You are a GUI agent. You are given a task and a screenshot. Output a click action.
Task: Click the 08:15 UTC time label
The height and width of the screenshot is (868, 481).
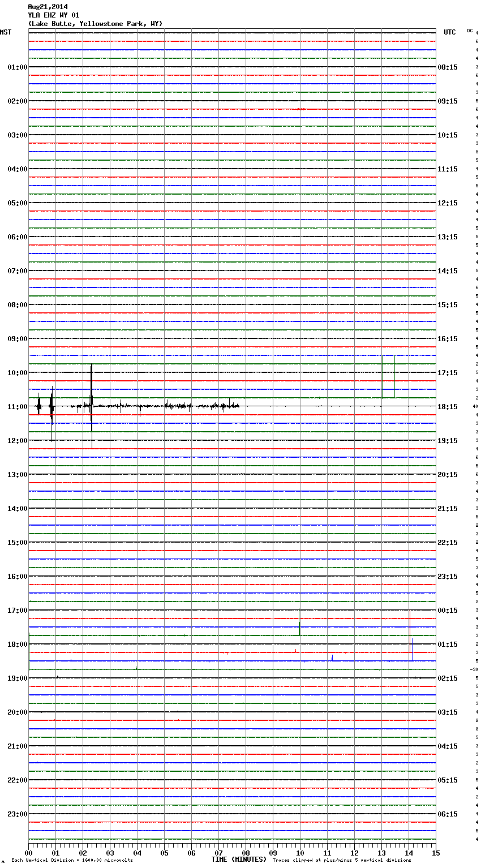click(448, 67)
